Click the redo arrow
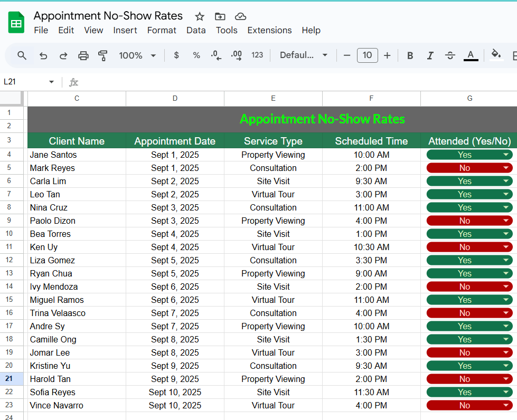 pyautogui.click(x=63, y=55)
